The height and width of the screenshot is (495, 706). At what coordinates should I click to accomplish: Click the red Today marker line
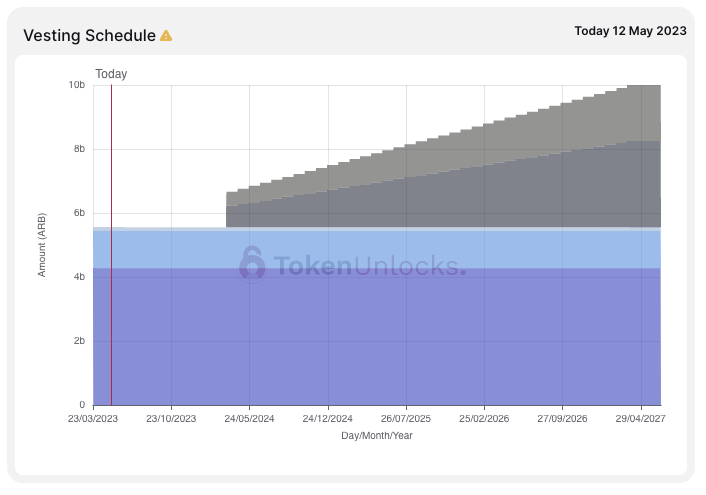[x=111, y=245]
